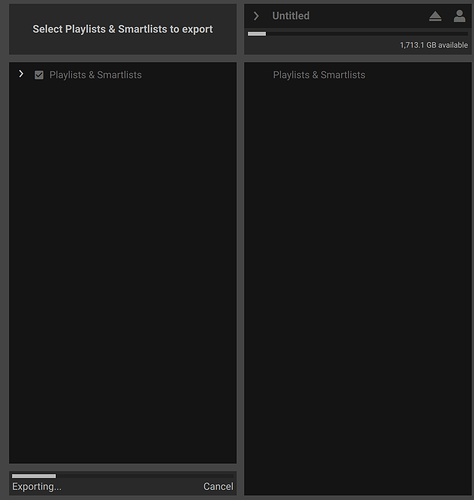The width and height of the screenshot is (474, 500).
Task: Cancel the ongoing export
Action: point(218,486)
